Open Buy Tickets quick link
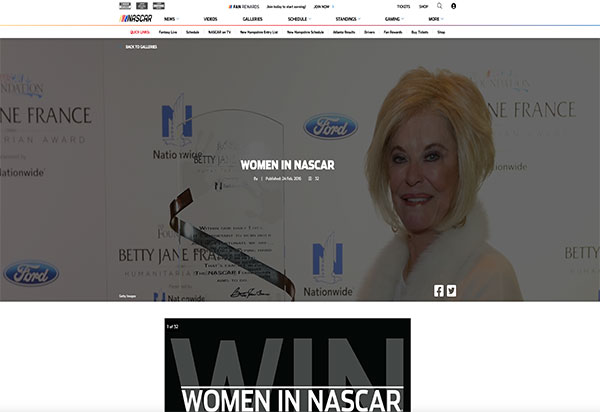 pos(420,32)
